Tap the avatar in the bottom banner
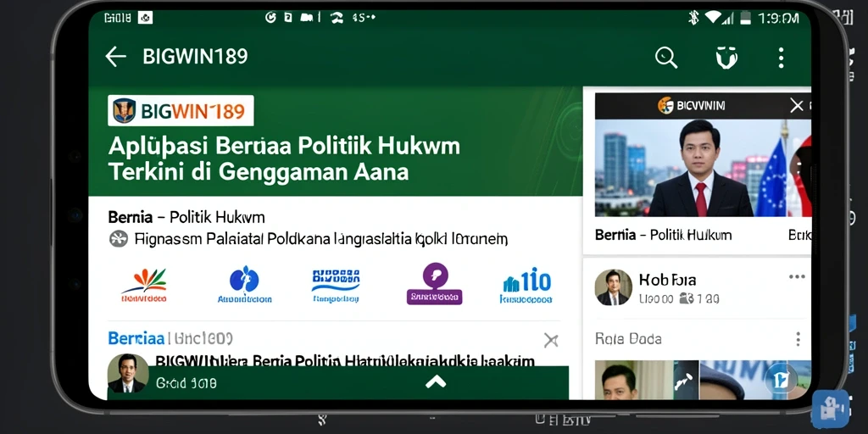 [128, 373]
